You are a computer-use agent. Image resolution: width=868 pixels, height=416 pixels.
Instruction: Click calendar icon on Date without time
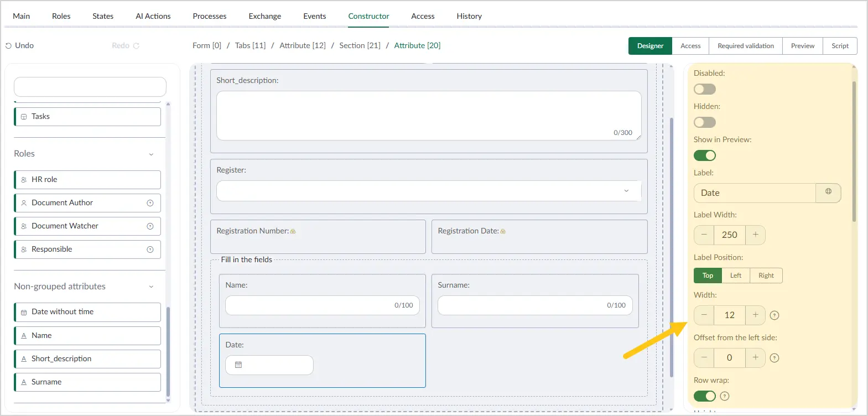pos(24,313)
